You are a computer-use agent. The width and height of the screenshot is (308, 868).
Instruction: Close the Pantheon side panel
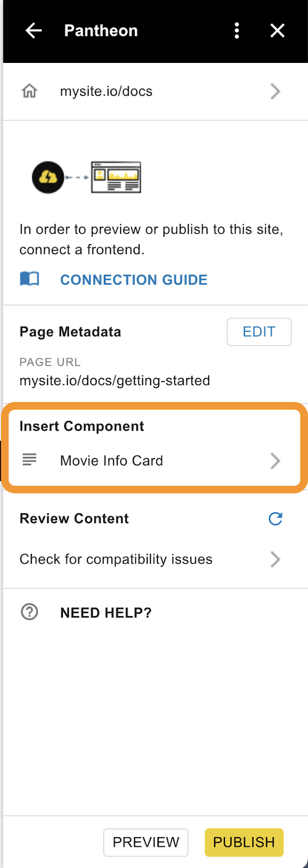tap(278, 31)
